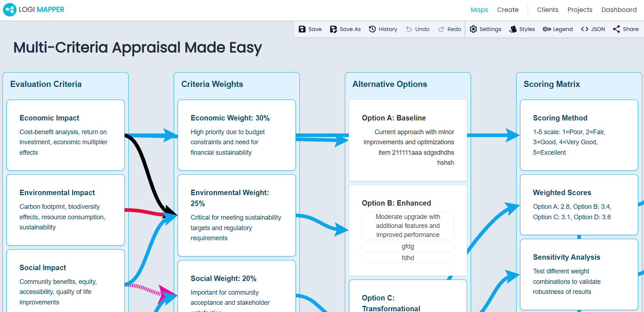
Task: Show Legend key icon
Action: pos(547,29)
